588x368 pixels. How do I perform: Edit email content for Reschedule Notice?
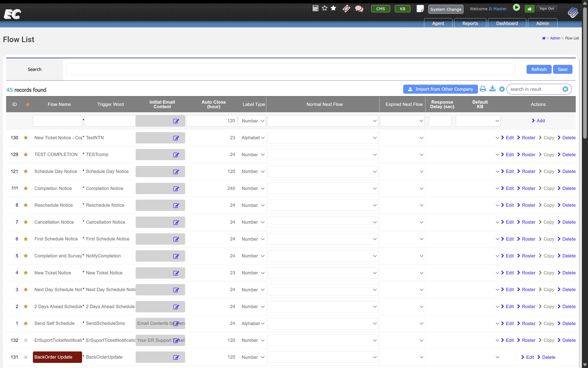[x=176, y=205]
